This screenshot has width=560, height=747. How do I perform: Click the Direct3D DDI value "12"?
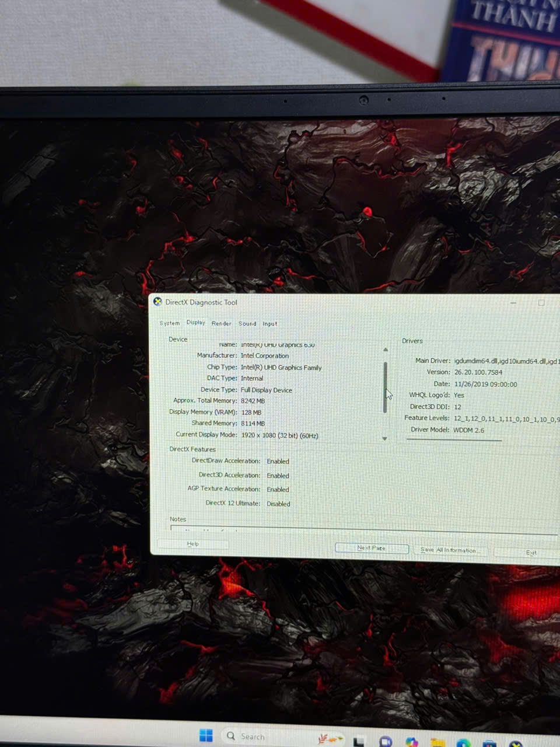[458, 407]
